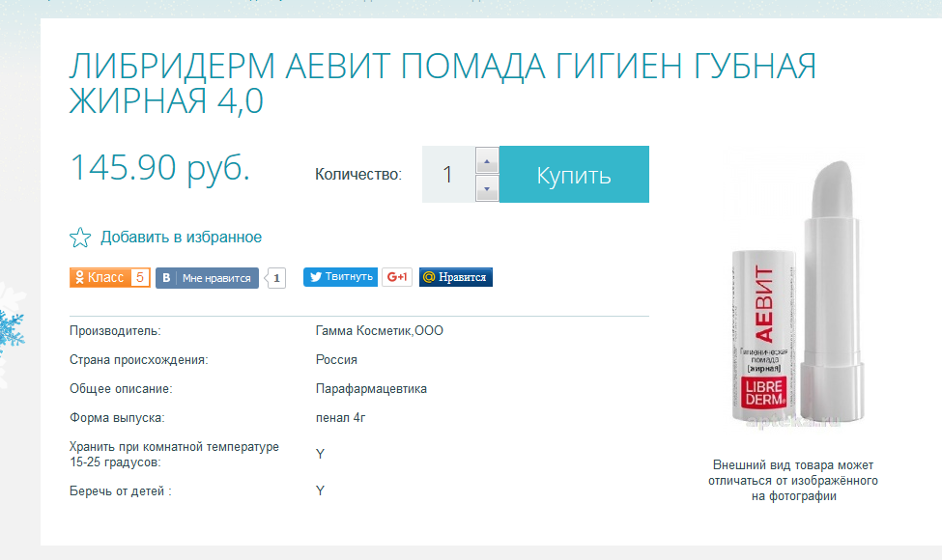Click the price 145.90 руб.
The image size is (942, 560).
tap(160, 169)
